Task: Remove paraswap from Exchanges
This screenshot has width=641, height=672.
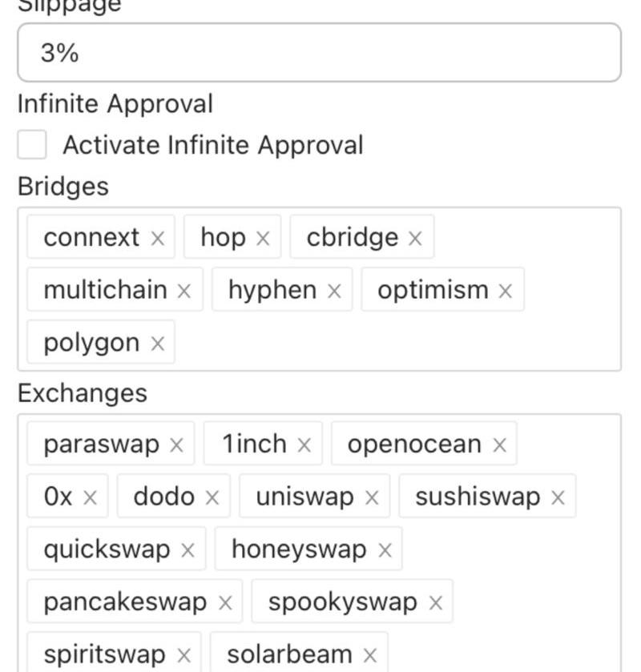Action: tap(176, 445)
